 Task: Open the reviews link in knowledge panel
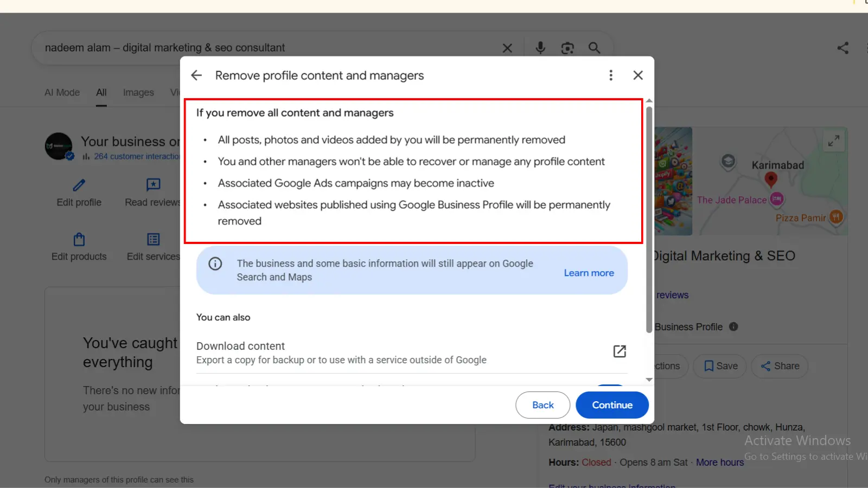(x=672, y=295)
